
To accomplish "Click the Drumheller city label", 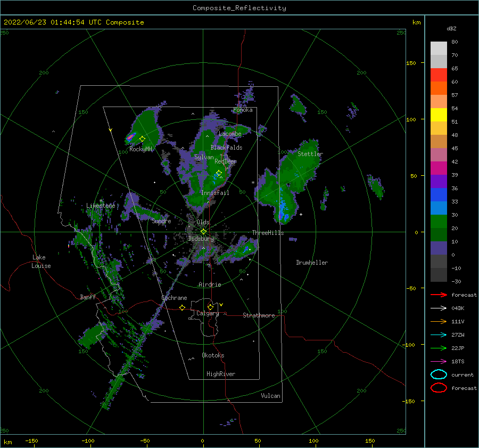I will tap(312, 263).
